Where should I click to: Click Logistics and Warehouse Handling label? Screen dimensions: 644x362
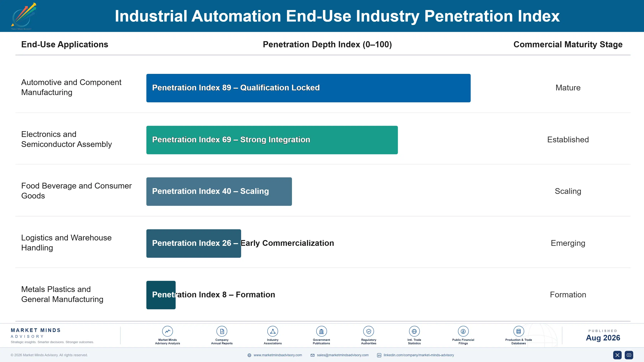66,243
